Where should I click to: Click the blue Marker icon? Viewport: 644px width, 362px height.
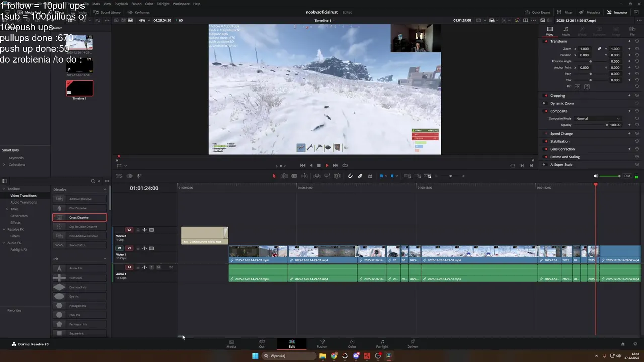tap(392, 176)
